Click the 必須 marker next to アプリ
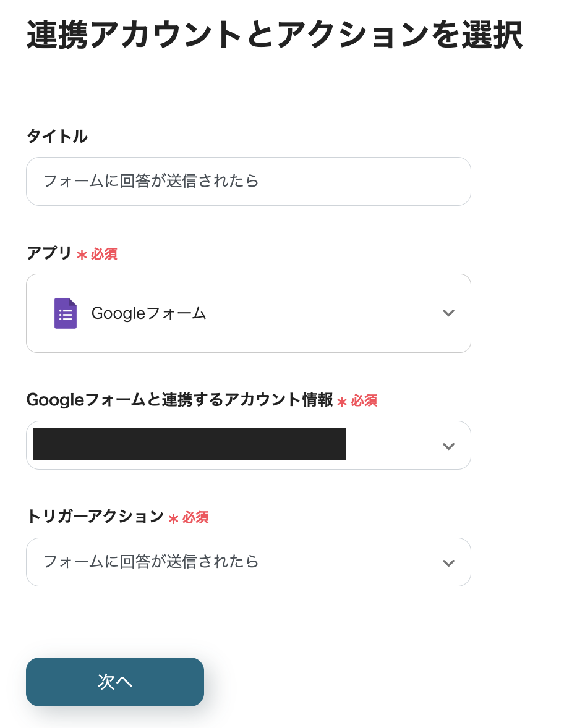 [x=105, y=254]
